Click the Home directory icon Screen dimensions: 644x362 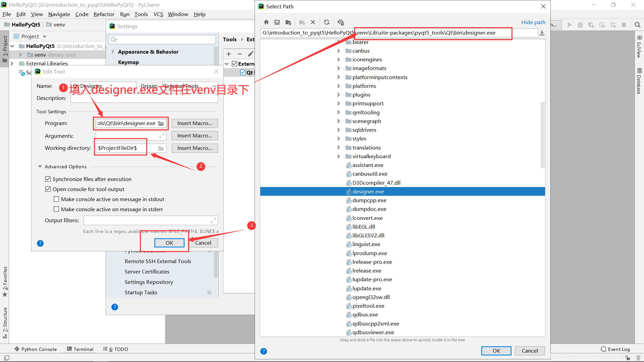point(266,22)
